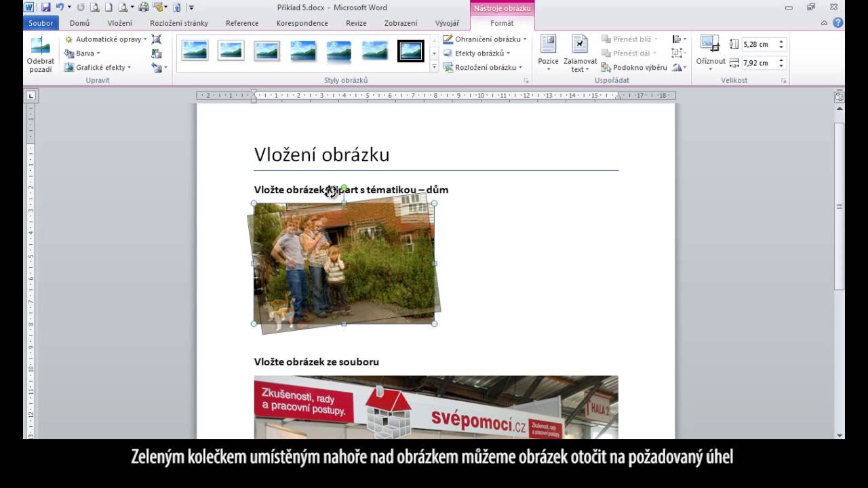The height and width of the screenshot is (488, 868).
Task: Apply the black double-frame picture style
Action: (x=410, y=51)
